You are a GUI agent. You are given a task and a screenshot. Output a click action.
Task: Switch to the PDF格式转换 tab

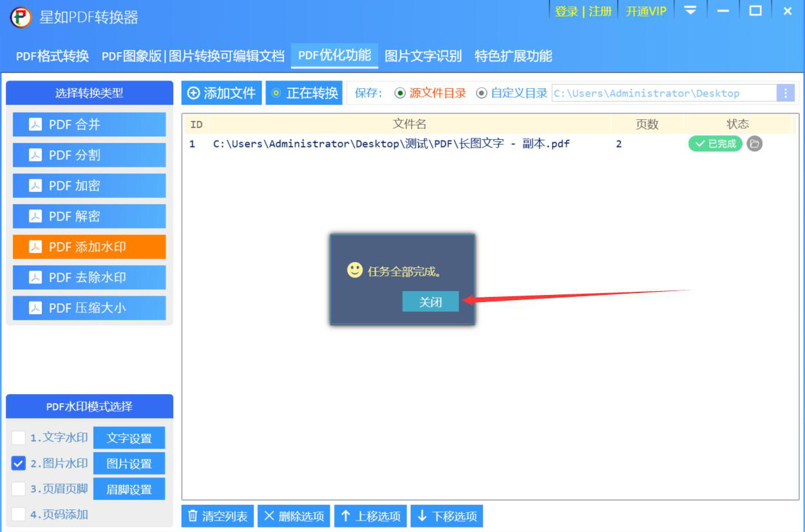tap(52, 56)
